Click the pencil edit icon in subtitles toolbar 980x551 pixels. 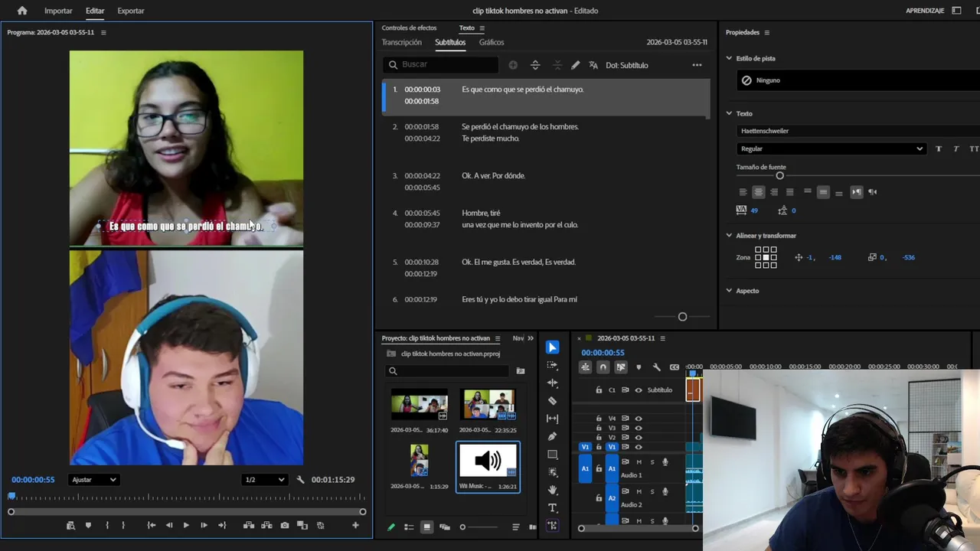575,65
